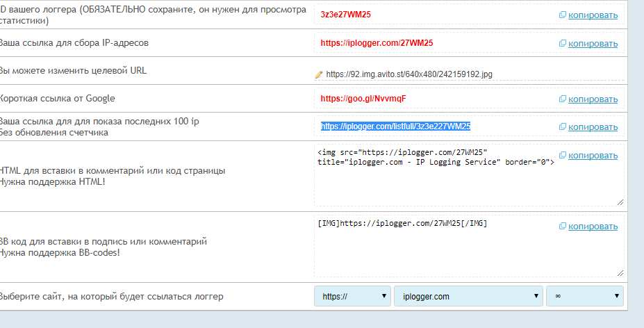The image size is (644, 328).
Task: Open the iplogger.com domain dropdown
Action: point(468,296)
